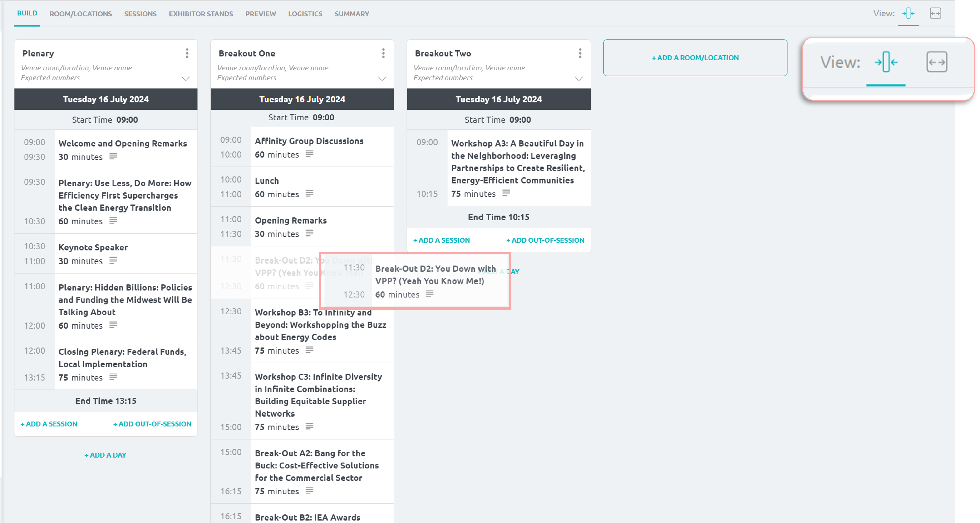Open the PREVIEW tab

tap(261, 14)
